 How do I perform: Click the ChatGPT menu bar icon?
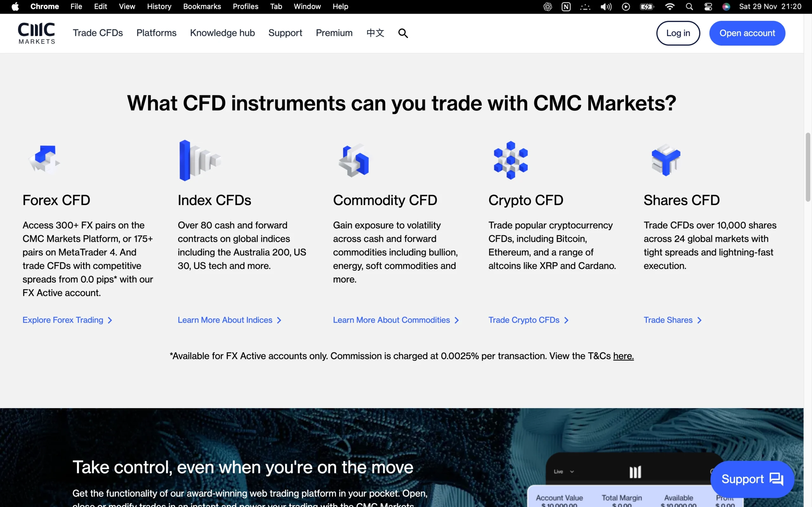[x=547, y=6]
